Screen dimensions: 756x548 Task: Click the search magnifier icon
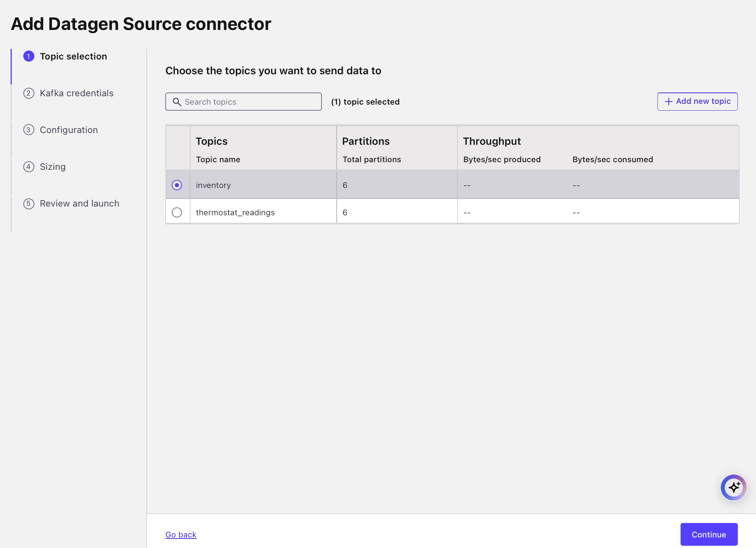point(177,102)
